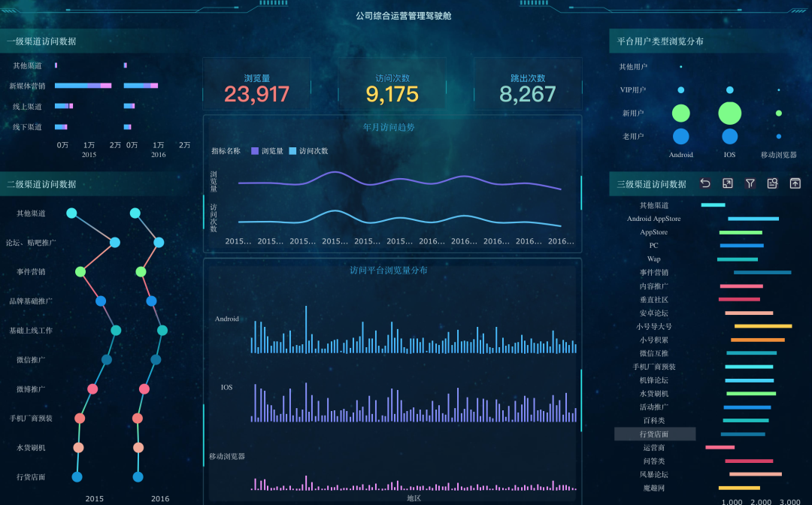Click the blue 访问次数 legend swatch
Image resolution: width=812 pixels, height=505 pixels.
pyautogui.click(x=292, y=151)
